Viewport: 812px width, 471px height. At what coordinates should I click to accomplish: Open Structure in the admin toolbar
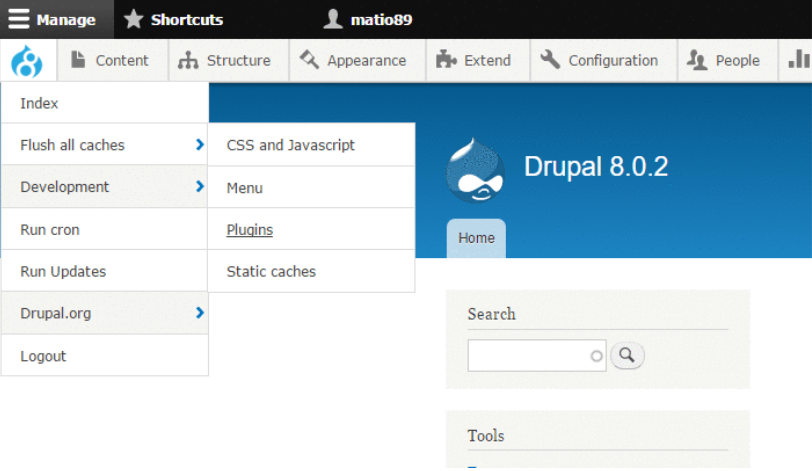[x=226, y=61]
